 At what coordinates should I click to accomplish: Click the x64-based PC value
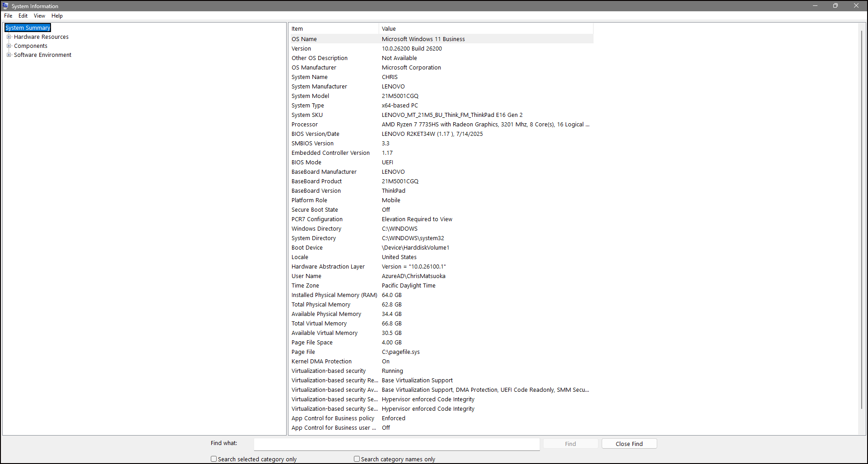400,106
